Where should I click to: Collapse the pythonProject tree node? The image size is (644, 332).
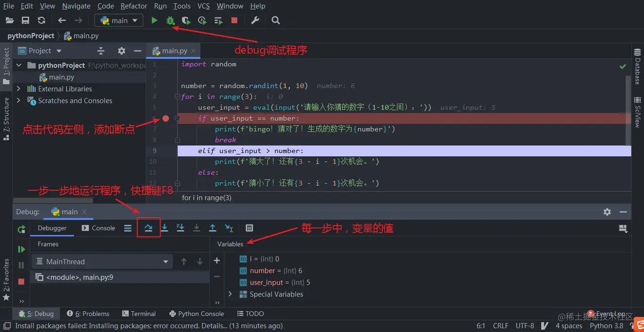click(19, 65)
